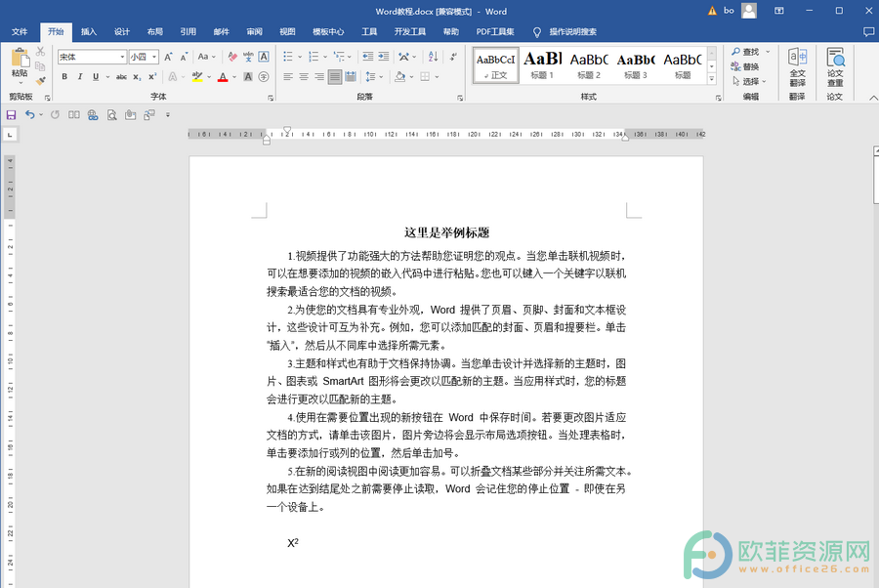The width and height of the screenshot is (879, 588).
Task: Align paragraph left
Action: coord(287,77)
